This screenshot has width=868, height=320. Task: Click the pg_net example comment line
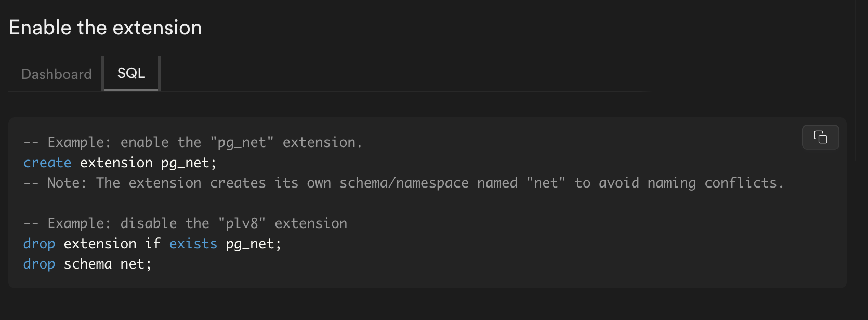(x=192, y=142)
